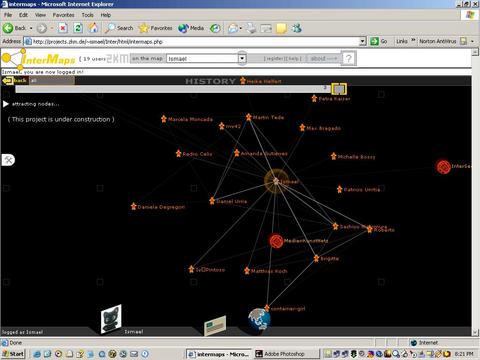Screen dimensions: 480x360
Task: Click the attracting nodes play arrow
Action: point(6,104)
